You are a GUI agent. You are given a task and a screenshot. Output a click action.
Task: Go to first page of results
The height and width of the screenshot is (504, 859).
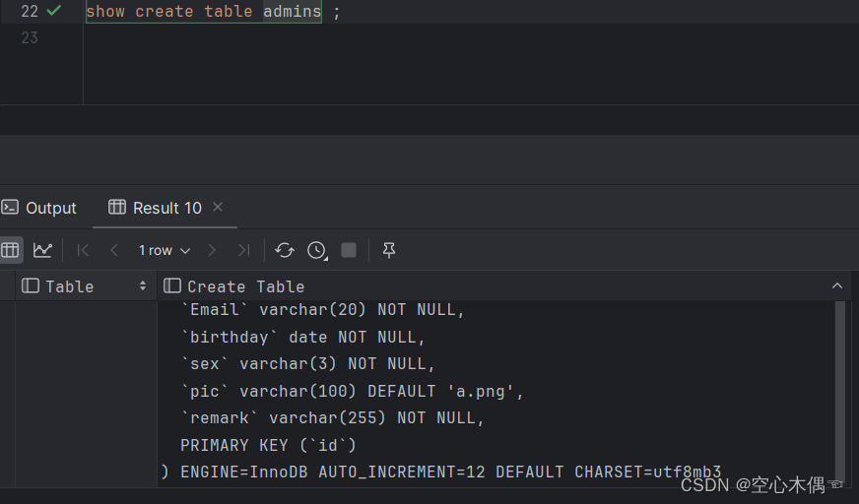pyautogui.click(x=83, y=250)
